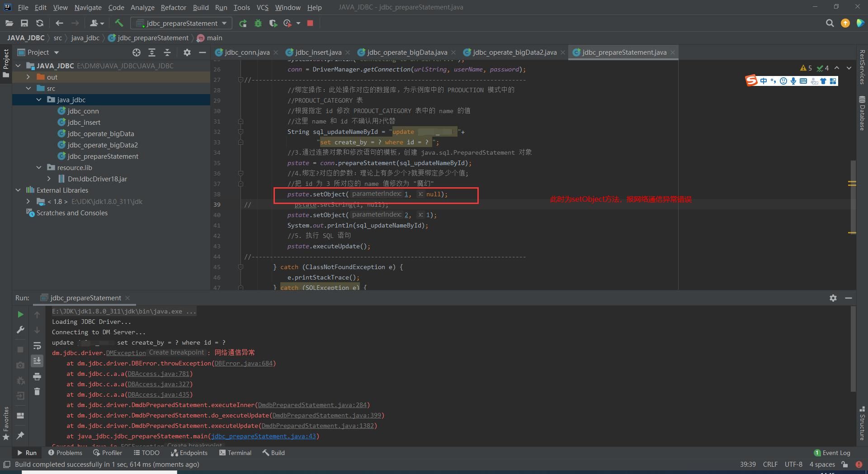This screenshot has height=474, width=868.
Task: Stop the process with red square
Action: click(x=310, y=23)
